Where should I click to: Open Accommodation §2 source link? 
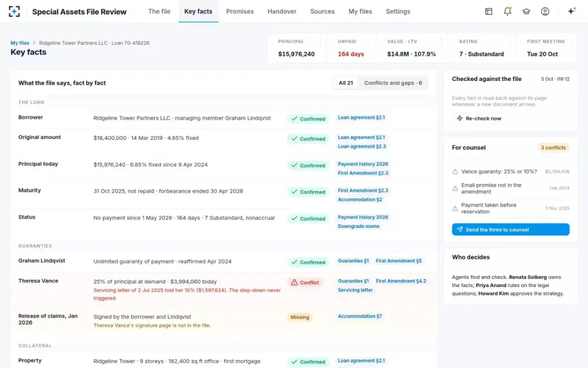pos(360,200)
